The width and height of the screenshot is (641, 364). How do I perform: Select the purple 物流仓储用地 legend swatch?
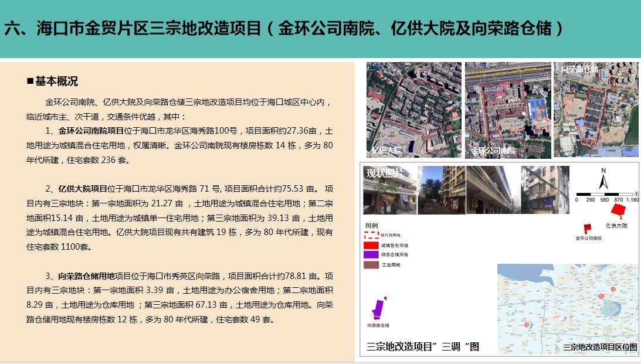tap(371, 255)
